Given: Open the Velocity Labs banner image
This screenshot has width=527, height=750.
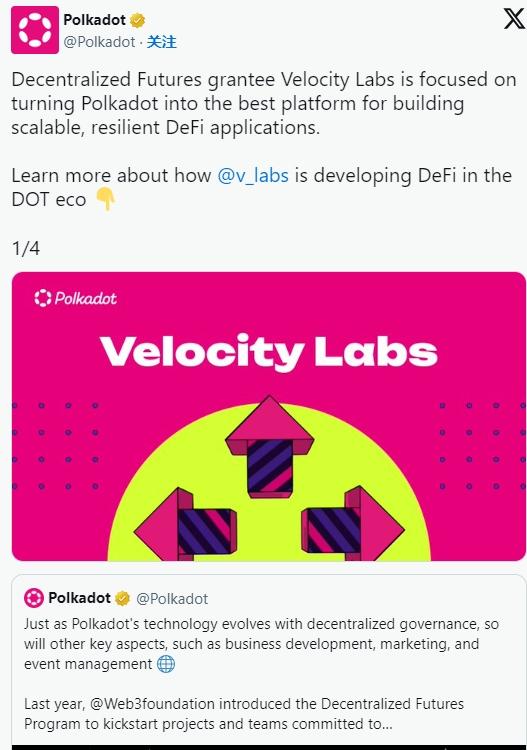Looking at the screenshot, I should 269,416.
